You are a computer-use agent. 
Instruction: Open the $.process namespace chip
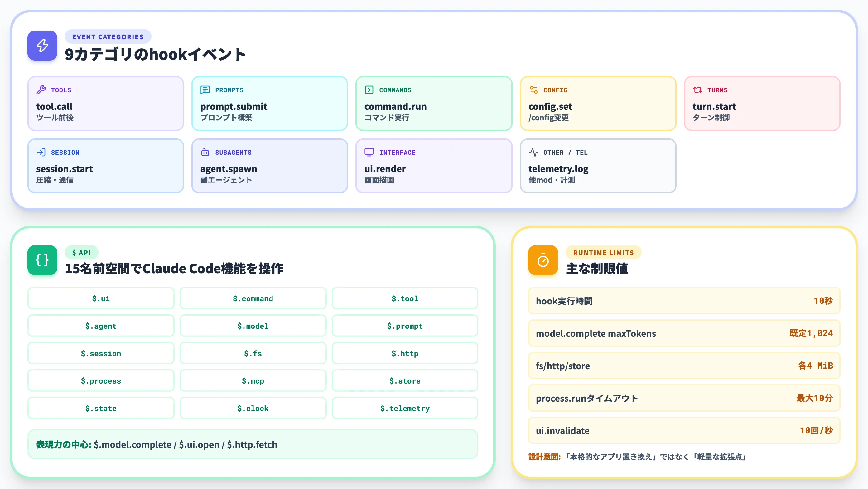(x=101, y=380)
